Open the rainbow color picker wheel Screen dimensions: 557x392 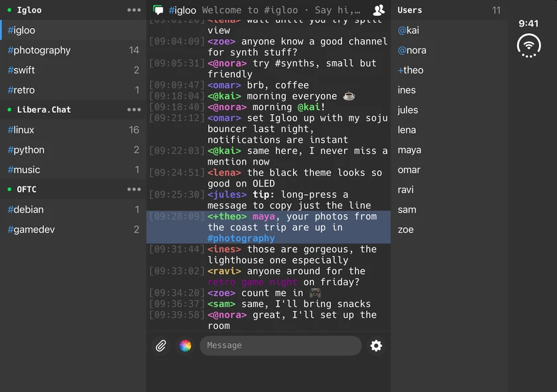pyautogui.click(x=185, y=346)
